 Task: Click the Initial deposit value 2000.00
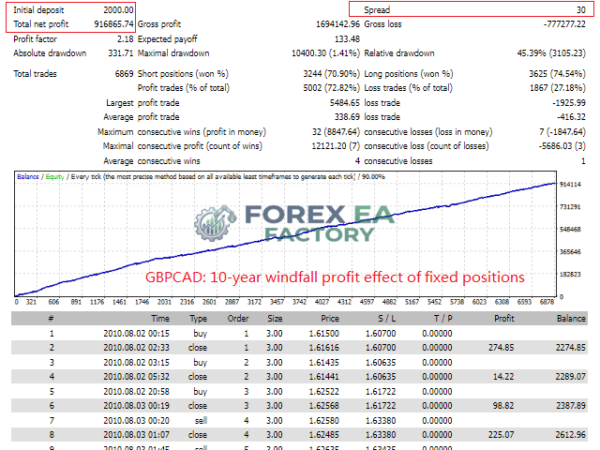[x=118, y=10]
